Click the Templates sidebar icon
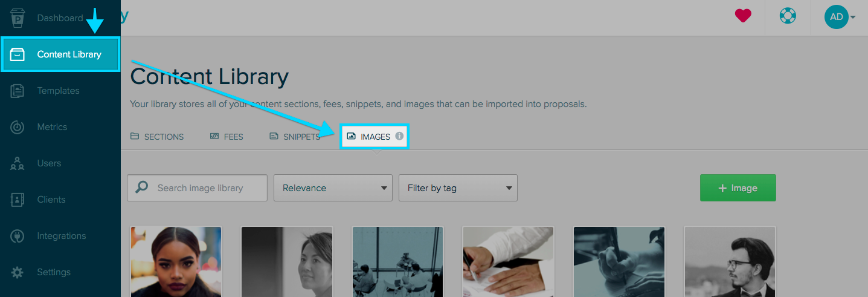This screenshot has width=868, height=297. [18, 91]
